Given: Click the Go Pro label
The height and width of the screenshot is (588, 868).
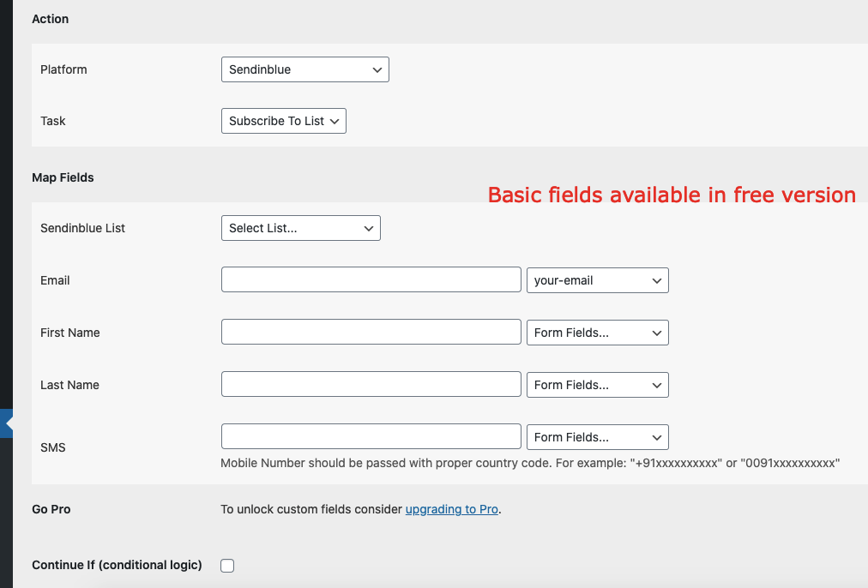Looking at the screenshot, I should click(x=51, y=509).
